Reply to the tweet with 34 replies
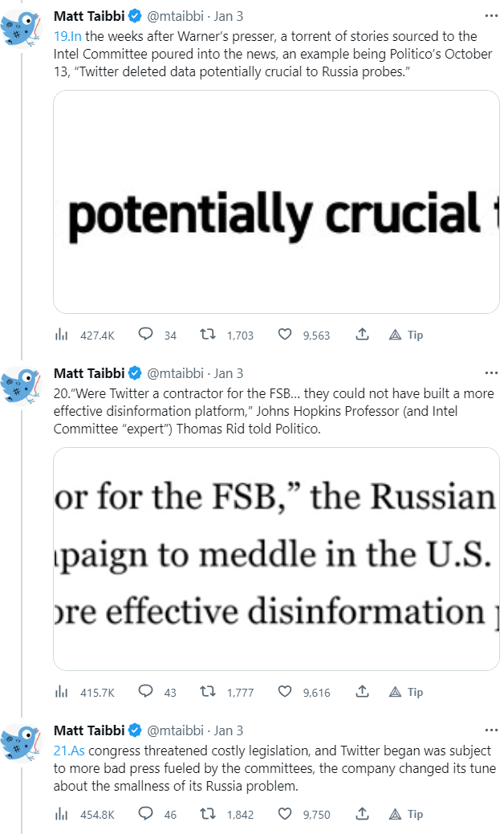 coord(145,335)
